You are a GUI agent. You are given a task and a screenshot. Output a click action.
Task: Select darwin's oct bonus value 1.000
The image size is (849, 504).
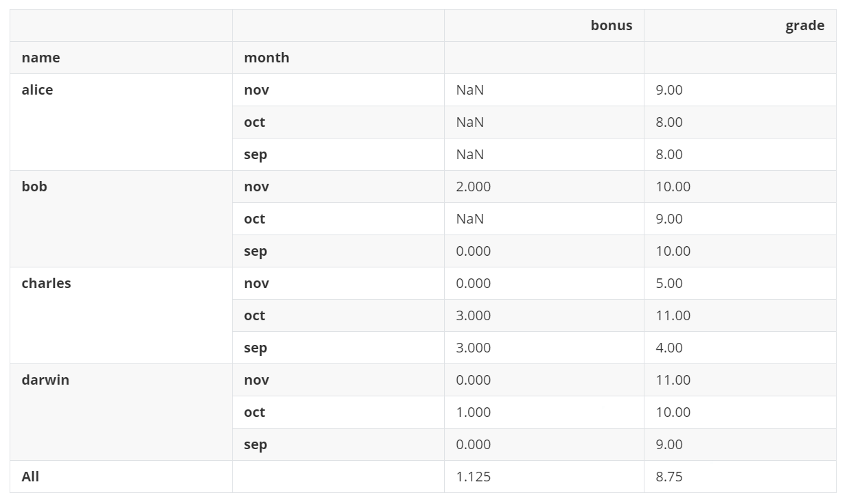pyautogui.click(x=473, y=413)
